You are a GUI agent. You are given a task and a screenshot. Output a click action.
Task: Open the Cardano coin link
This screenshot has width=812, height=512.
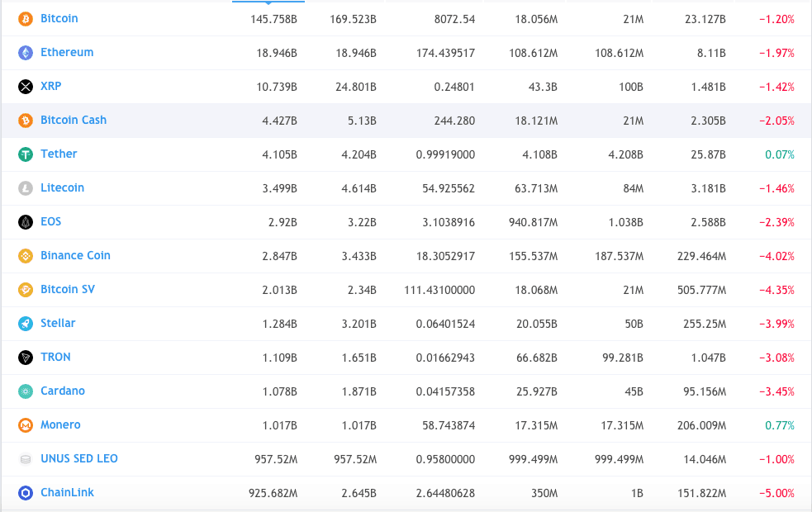[63, 391]
